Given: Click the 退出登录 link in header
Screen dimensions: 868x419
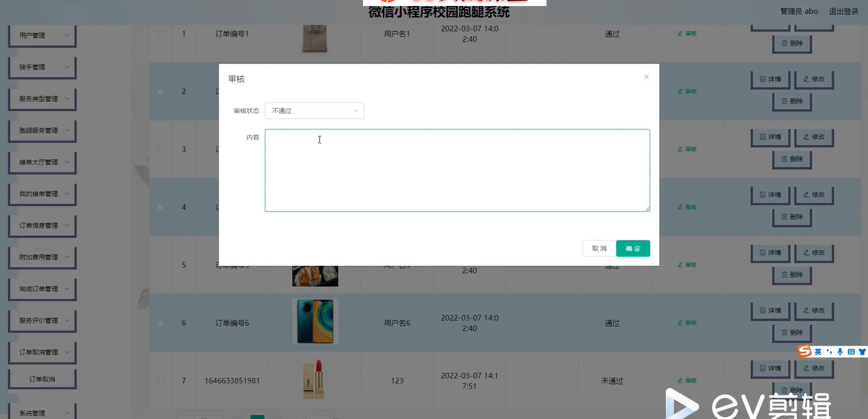Looking at the screenshot, I should [843, 11].
